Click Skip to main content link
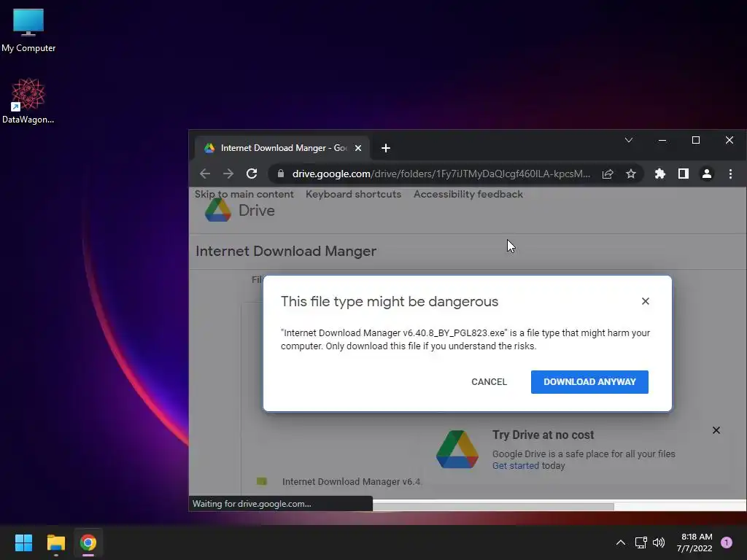747x560 pixels. tap(244, 194)
